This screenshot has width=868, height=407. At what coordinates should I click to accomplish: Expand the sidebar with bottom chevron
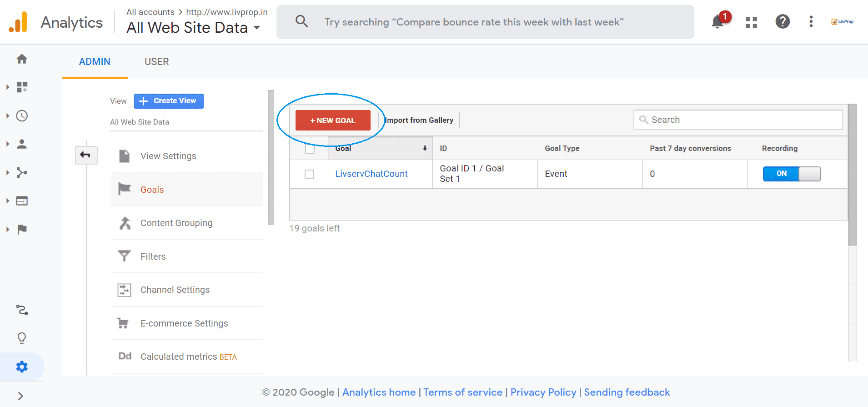20,396
